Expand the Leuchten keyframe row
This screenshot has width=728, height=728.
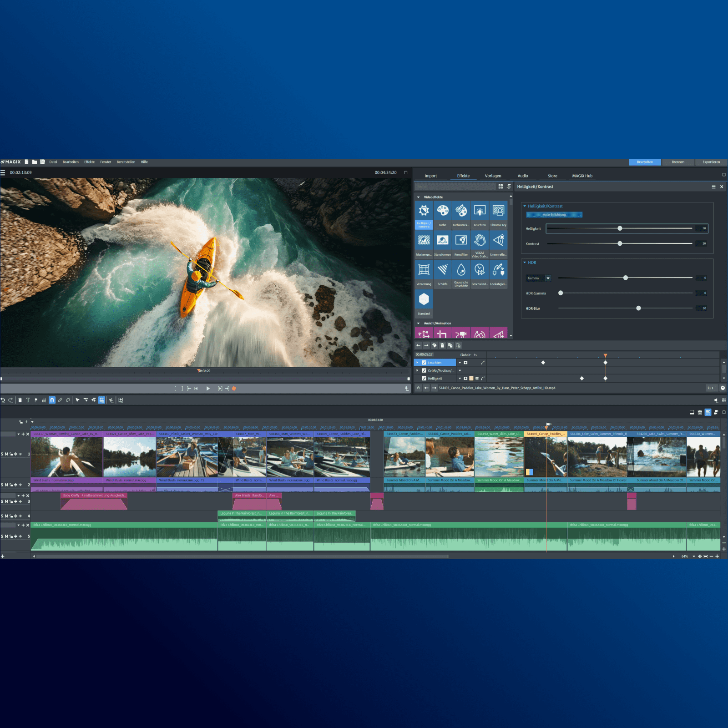tap(417, 363)
